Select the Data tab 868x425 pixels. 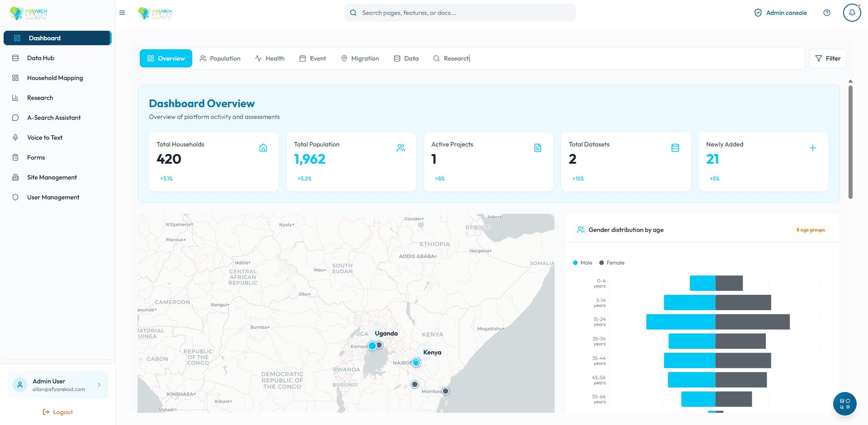406,58
